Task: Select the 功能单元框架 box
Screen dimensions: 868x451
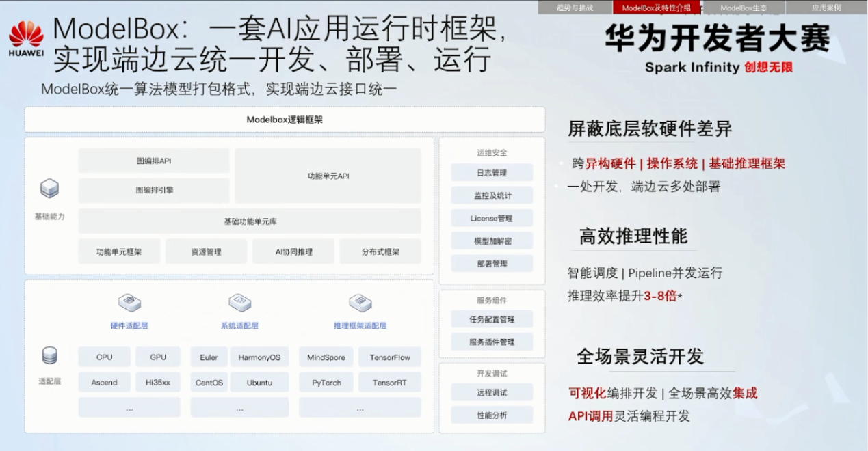Action: click(x=119, y=251)
